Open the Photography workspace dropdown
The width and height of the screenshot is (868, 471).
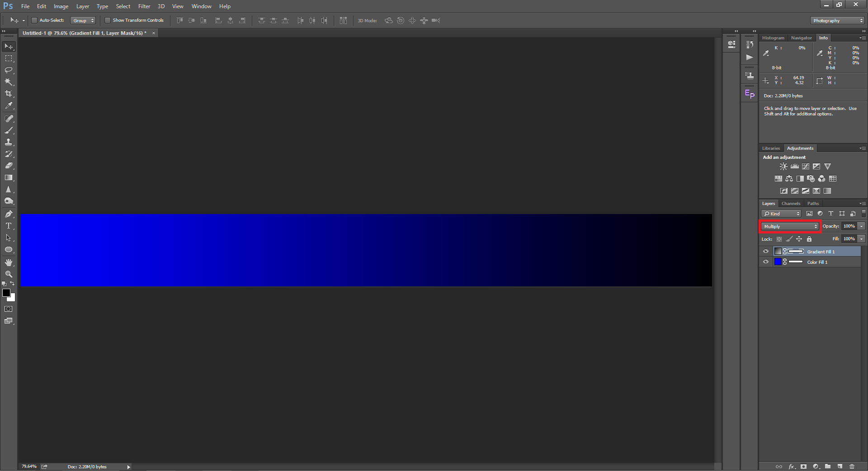(838, 20)
